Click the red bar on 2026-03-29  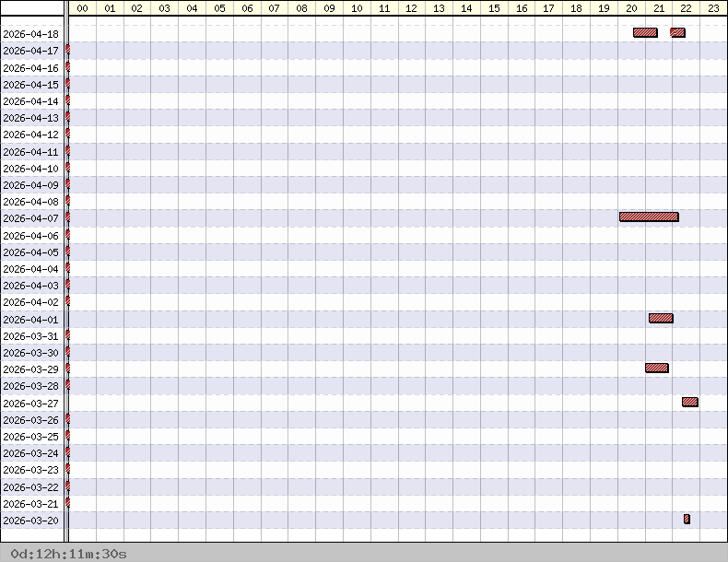657,368
